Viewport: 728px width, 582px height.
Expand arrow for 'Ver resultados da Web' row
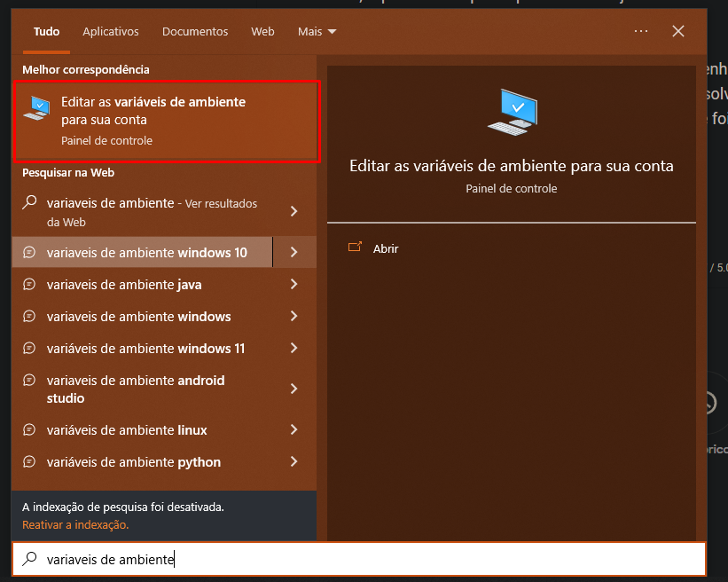[294, 212]
